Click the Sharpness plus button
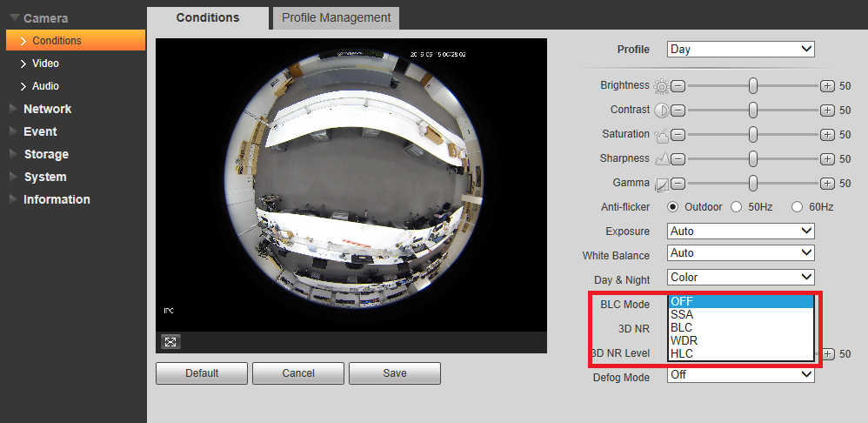Image resolution: width=868 pixels, height=423 pixels. [827, 159]
